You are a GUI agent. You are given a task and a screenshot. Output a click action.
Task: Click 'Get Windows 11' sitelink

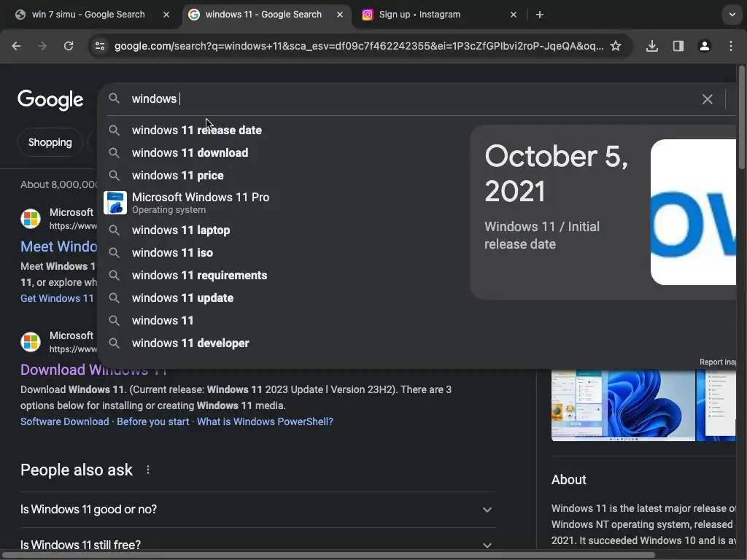tap(57, 298)
